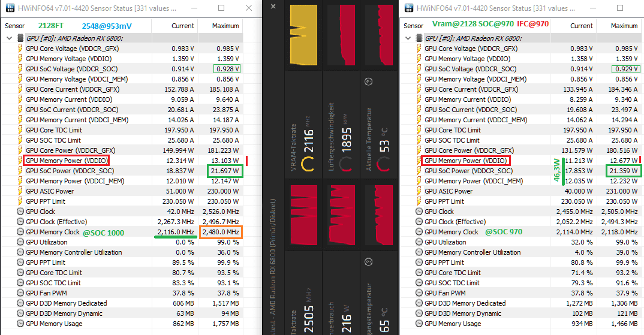644x335 pixels.
Task: Click lightning icon of GPU Core TDC Limit amps row in left window
Action: pyautogui.click(x=20, y=130)
